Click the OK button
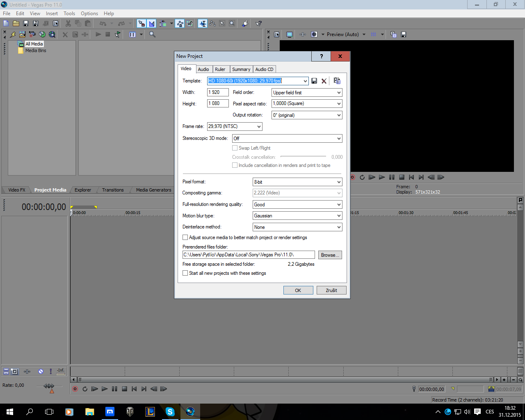The height and width of the screenshot is (420, 525). tap(298, 290)
